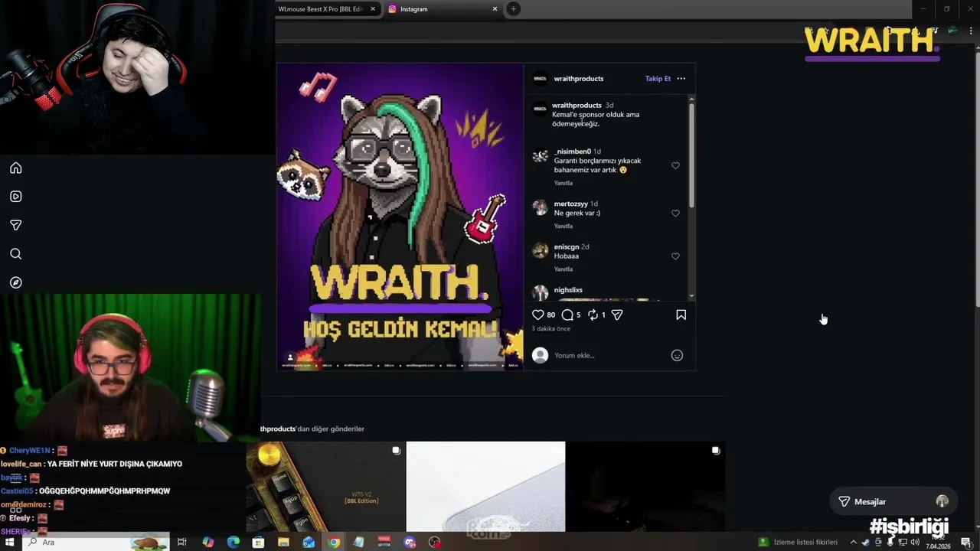Open post options three-dots menu

pos(681,78)
